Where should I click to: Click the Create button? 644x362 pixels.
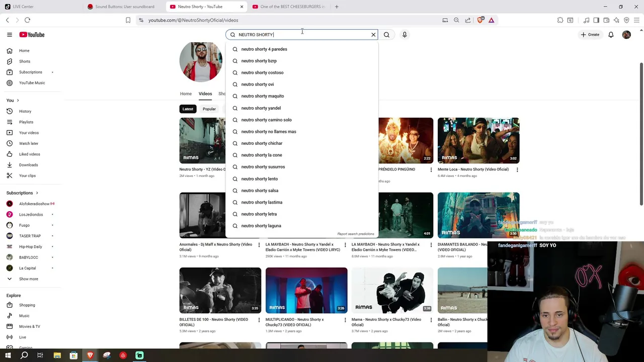[590, 35]
